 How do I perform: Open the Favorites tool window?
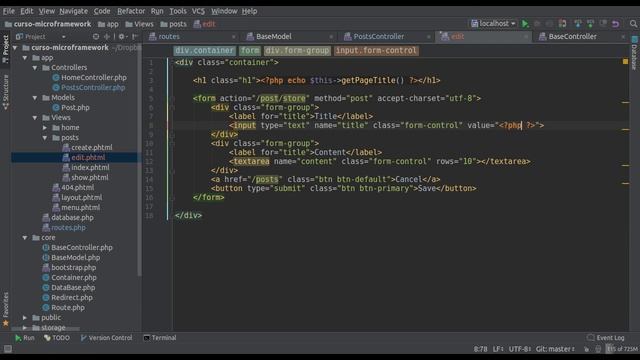point(5,309)
